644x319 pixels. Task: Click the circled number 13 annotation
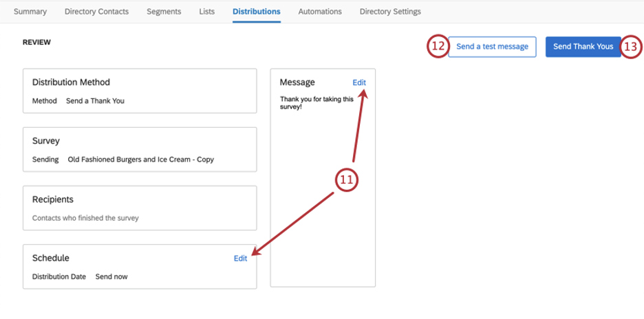630,47
